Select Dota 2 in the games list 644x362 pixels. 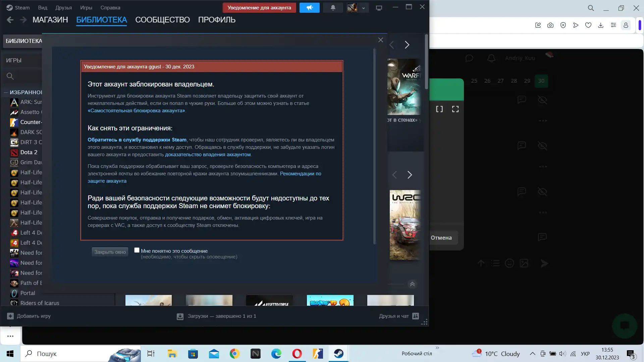[x=24, y=152]
